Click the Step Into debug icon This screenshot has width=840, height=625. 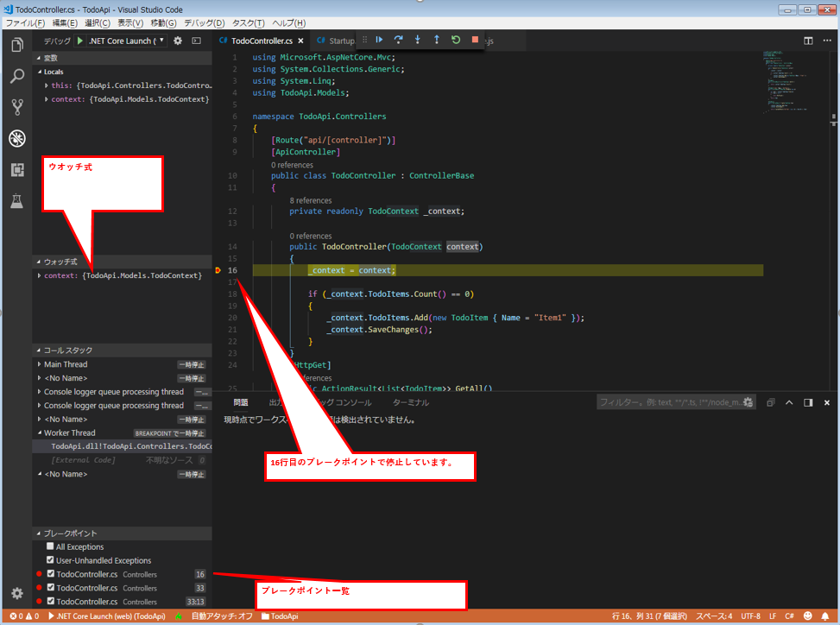(417, 40)
